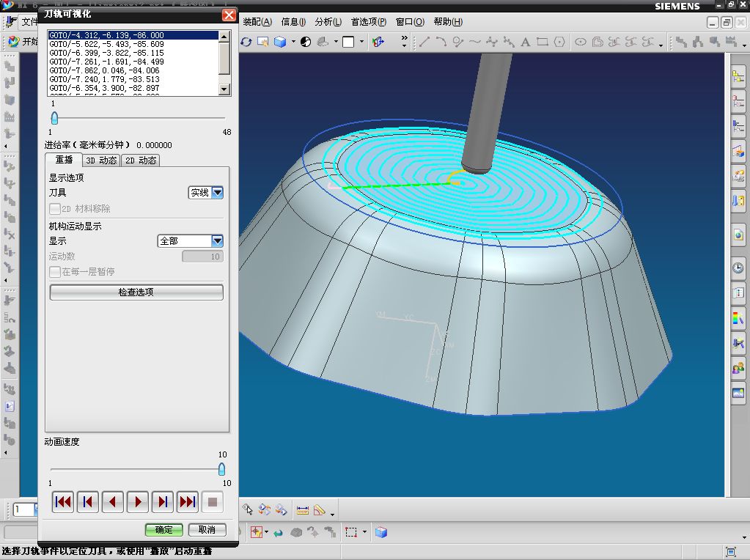Expand the render style dropdown arrow

293,42
